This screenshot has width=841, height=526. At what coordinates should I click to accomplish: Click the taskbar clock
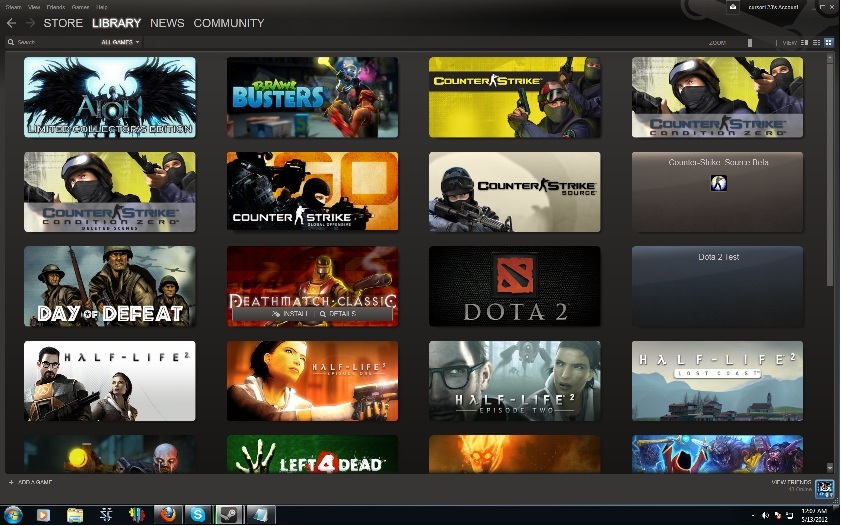point(814,515)
